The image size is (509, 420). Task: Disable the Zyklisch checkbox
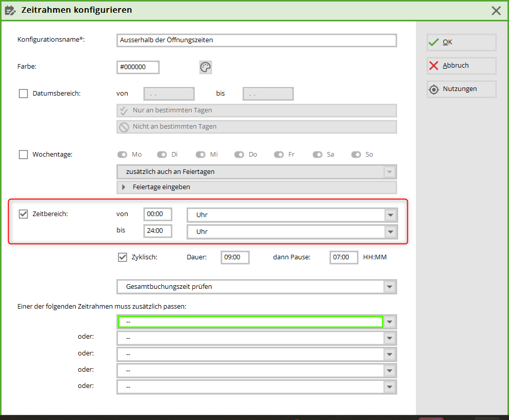[x=123, y=257]
